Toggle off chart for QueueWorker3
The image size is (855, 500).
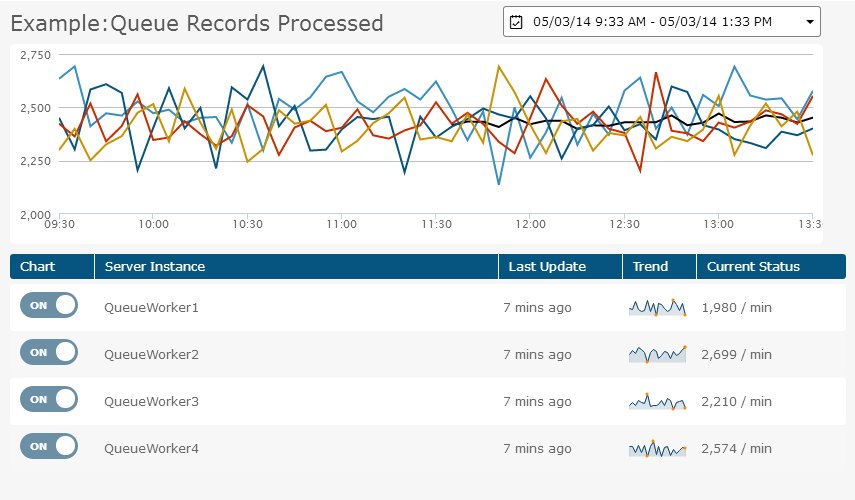coord(49,399)
